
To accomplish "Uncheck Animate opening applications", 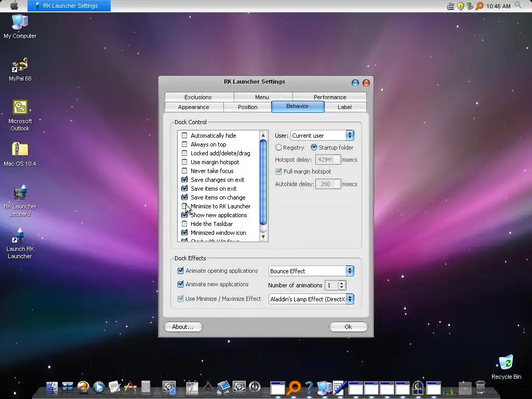I will pyautogui.click(x=180, y=270).
